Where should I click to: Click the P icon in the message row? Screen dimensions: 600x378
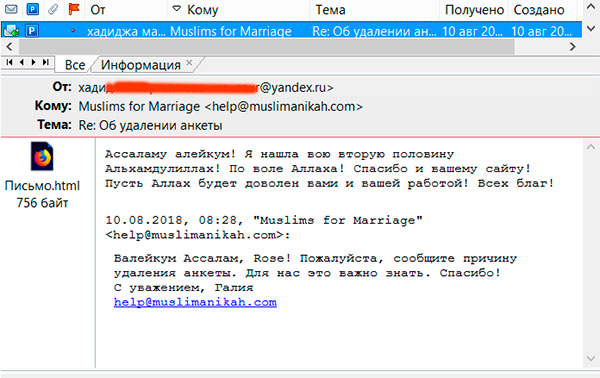coord(32,30)
